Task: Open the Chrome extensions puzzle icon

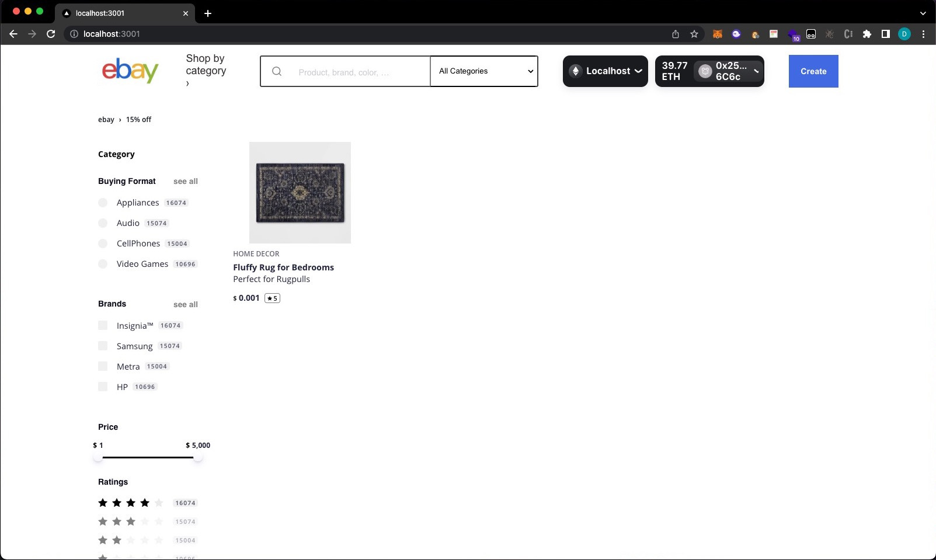Action: [x=867, y=34]
